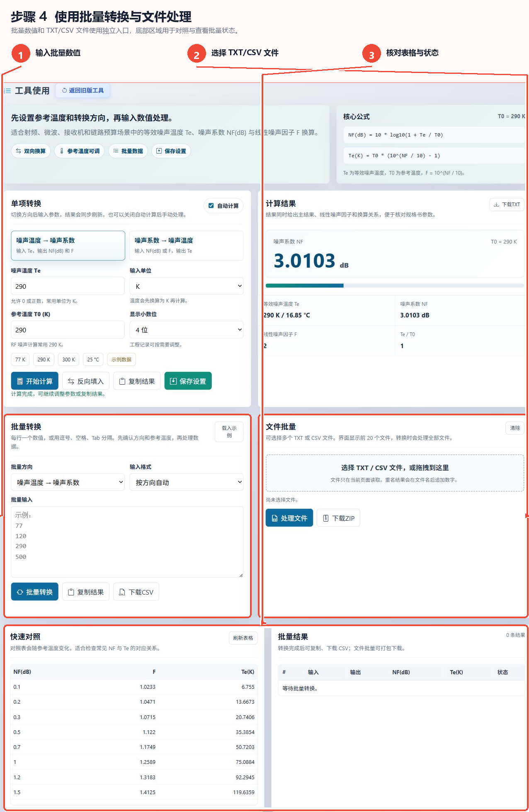Image resolution: width=529 pixels, height=812 pixels.
Task: Click the green 保存设置 button
Action: coord(188,381)
